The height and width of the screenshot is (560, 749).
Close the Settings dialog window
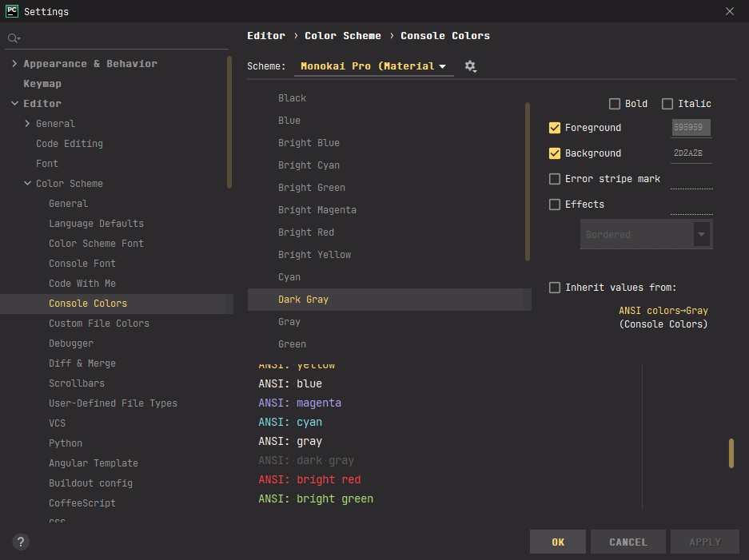click(x=729, y=11)
